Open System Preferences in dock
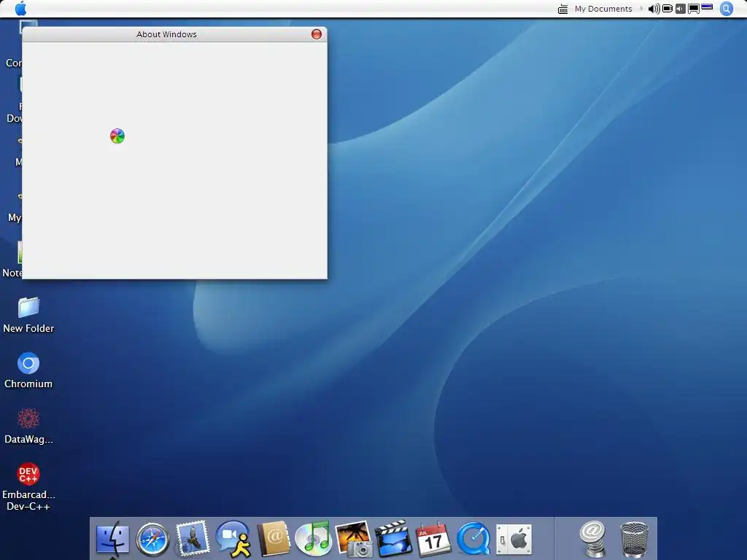 pyautogui.click(x=514, y=540)
